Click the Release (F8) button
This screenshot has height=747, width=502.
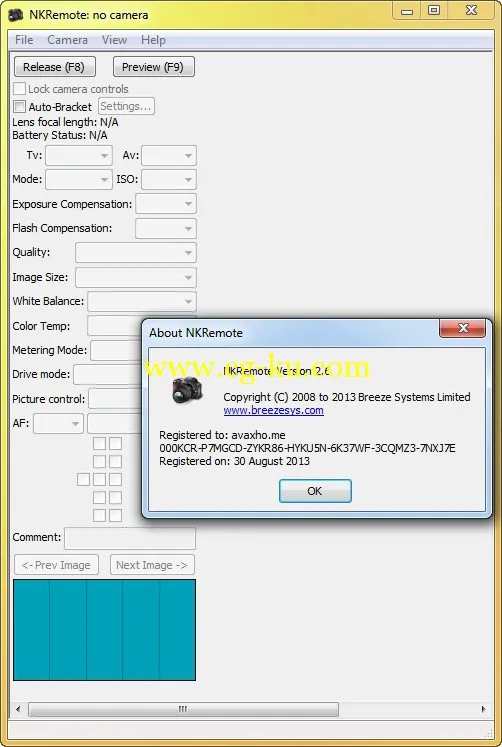coord(54,67)
